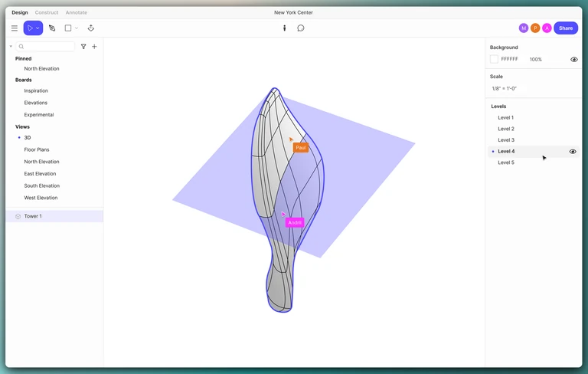
Task: Open the hamburger main menu
Action: point(15,28)
